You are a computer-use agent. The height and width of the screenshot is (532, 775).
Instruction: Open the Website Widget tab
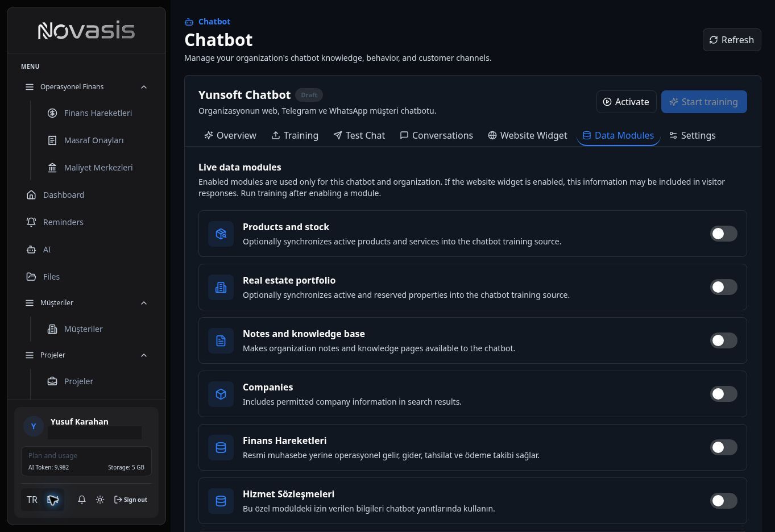pyautogui.click(x=528, y=135)
